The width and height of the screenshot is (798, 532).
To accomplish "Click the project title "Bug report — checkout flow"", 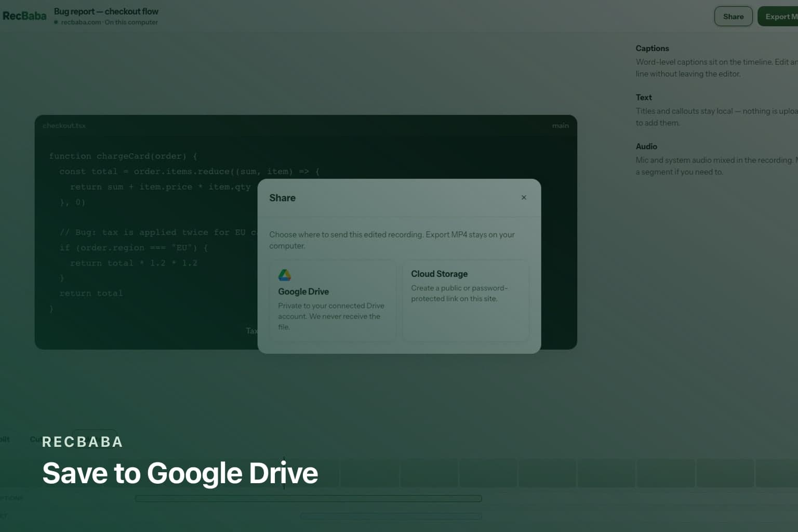I will tap(106, 11).
